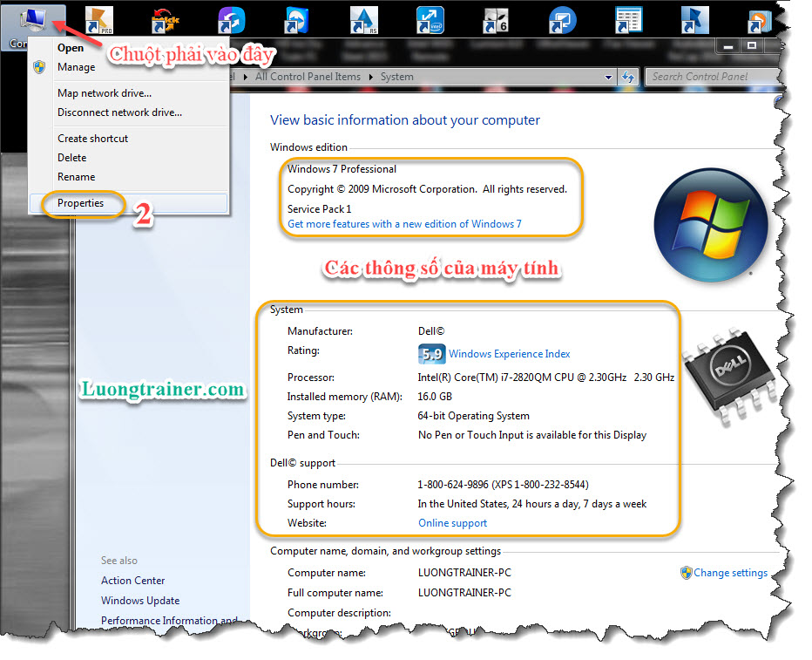Open the Autodesk 'AS' shortcut icon
Image resolution: width=812 pixels, height=660 pixels.
pyautogui.click(x=363, y=21)
